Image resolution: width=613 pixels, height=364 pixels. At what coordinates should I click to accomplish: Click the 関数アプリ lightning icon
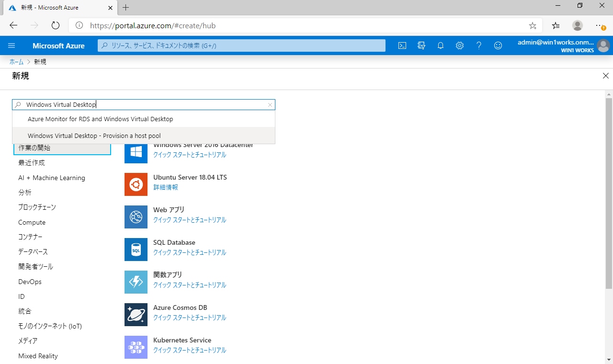pos(136,282)
